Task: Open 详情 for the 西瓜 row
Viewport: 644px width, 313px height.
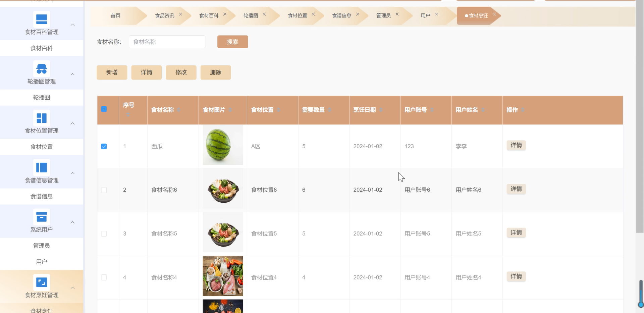Action: (516, 145)
